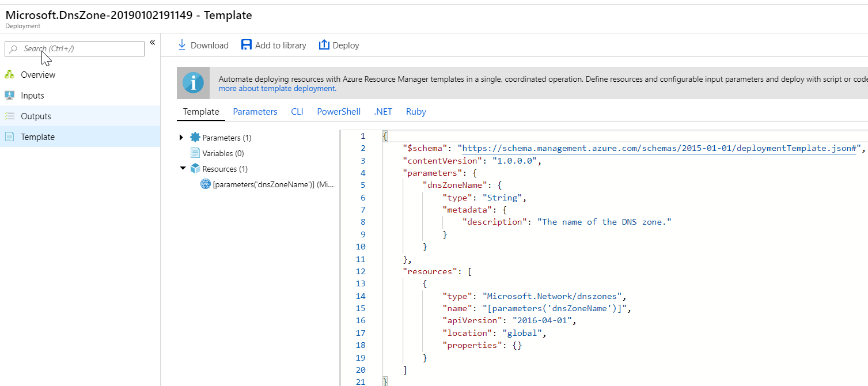Click "metadata" key in code
The height and width of the screenshot is (386, 868).
(x=468, y=210)
